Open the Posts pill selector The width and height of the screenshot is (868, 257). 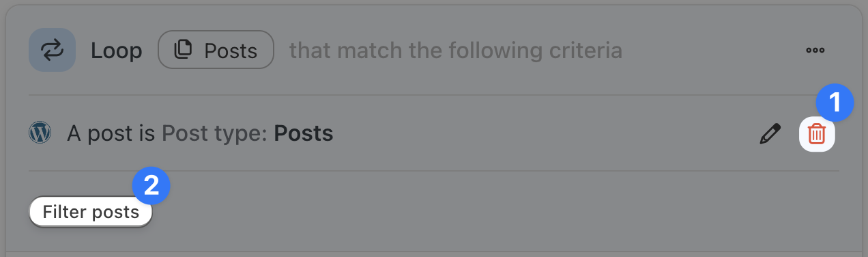pos(216,51)
